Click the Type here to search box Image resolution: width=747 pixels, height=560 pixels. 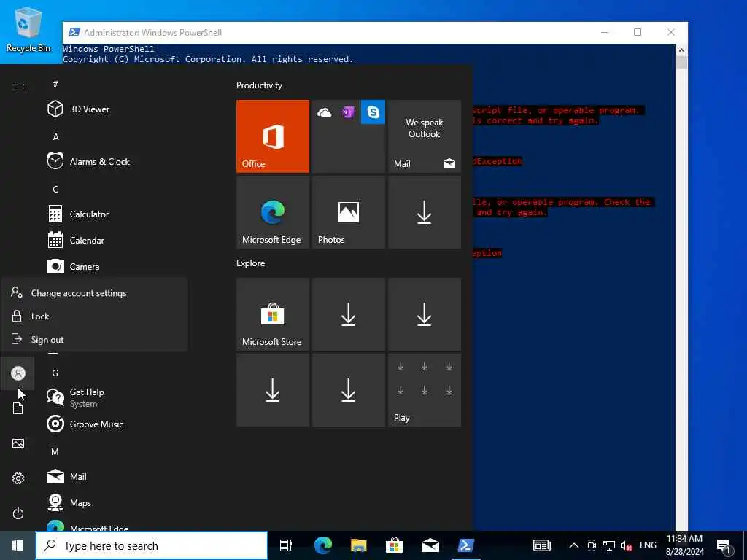click(152, 545)
